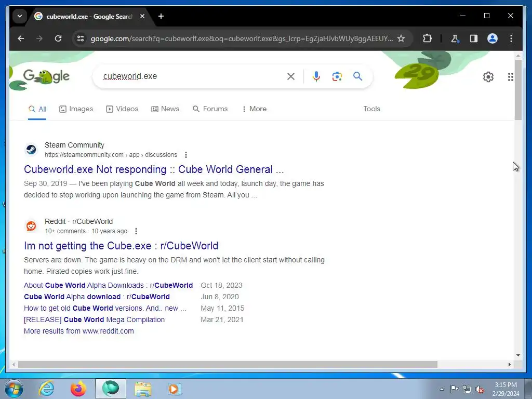532x399 pixels.
Task: Launch Internet Explorer from taskbar
Action: tap(46, 389)
